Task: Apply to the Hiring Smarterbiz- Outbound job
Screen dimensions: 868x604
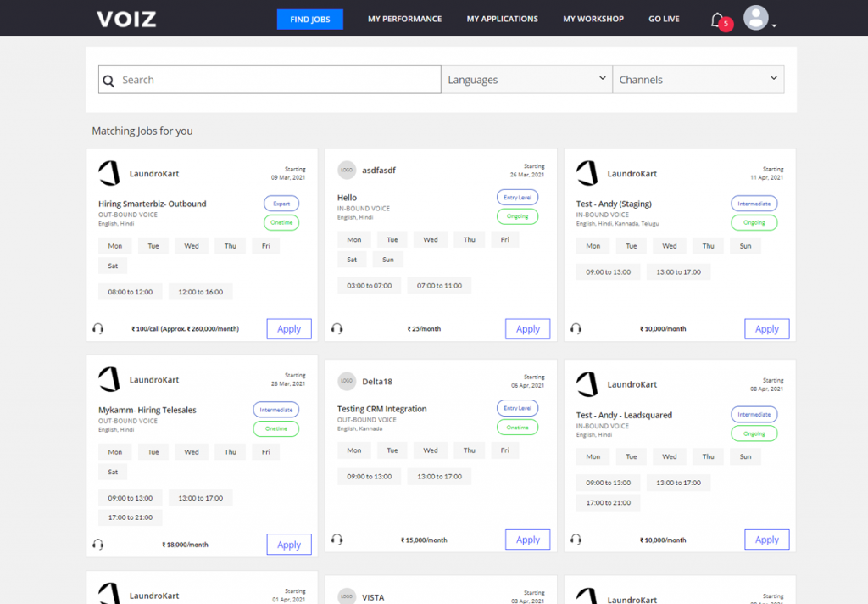Action: [289, 328]
